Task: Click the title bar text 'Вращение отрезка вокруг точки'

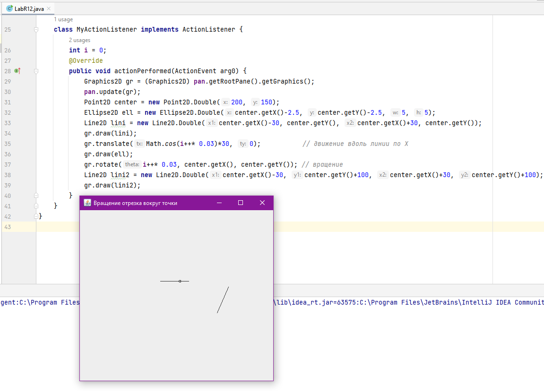Action: (x=135, y=203)
